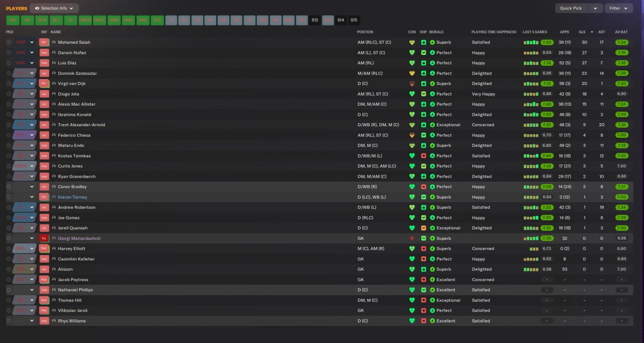Screen dimensions: 644x343
Task: Click the person icon beside Alisson
Action: coord(54,269)
